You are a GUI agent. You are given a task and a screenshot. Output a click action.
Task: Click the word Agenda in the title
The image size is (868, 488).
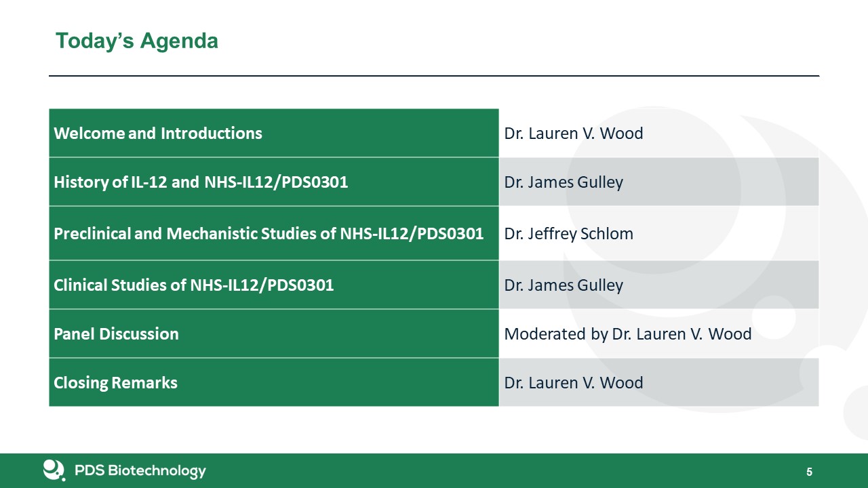[179, 41]
